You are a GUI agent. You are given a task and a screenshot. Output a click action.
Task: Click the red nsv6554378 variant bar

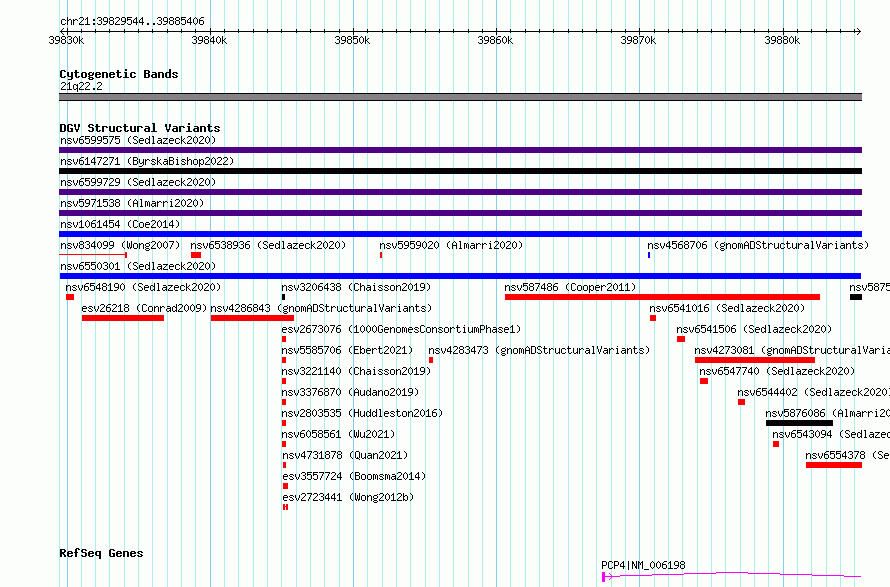[x=834, y=465]
